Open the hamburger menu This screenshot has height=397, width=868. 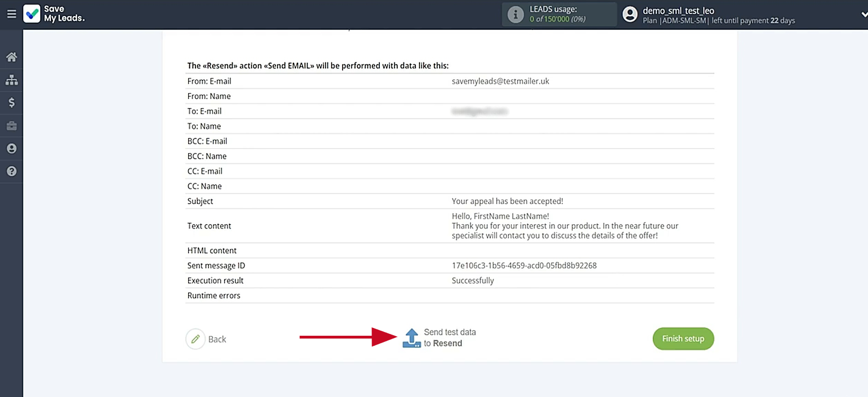point(12,14)
